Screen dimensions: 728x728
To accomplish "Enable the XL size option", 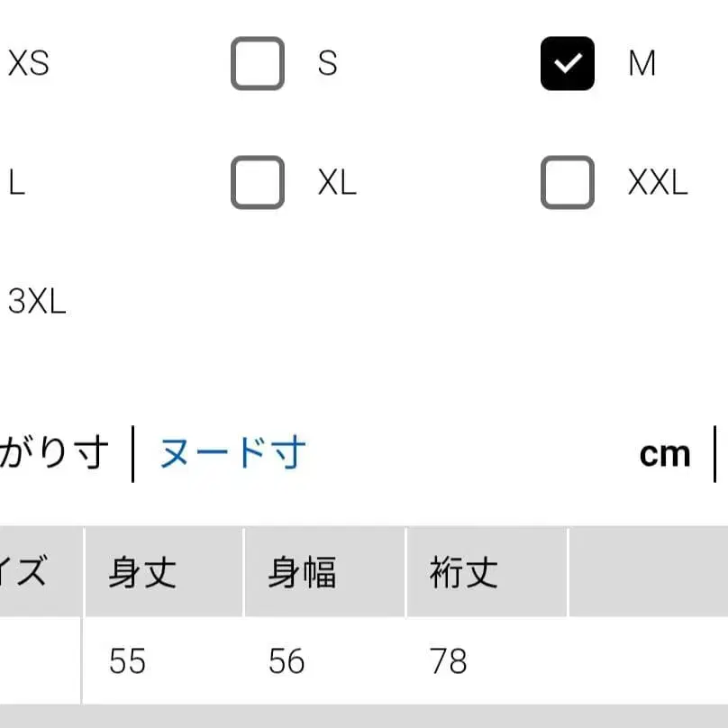I will point(256,183).
